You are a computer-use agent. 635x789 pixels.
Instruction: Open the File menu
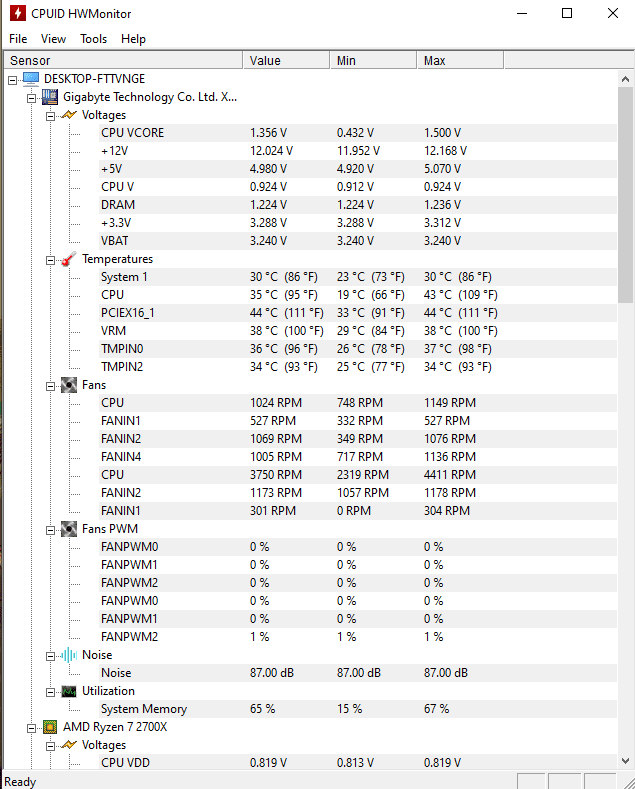pyautogui.click(x=18, y=39)
